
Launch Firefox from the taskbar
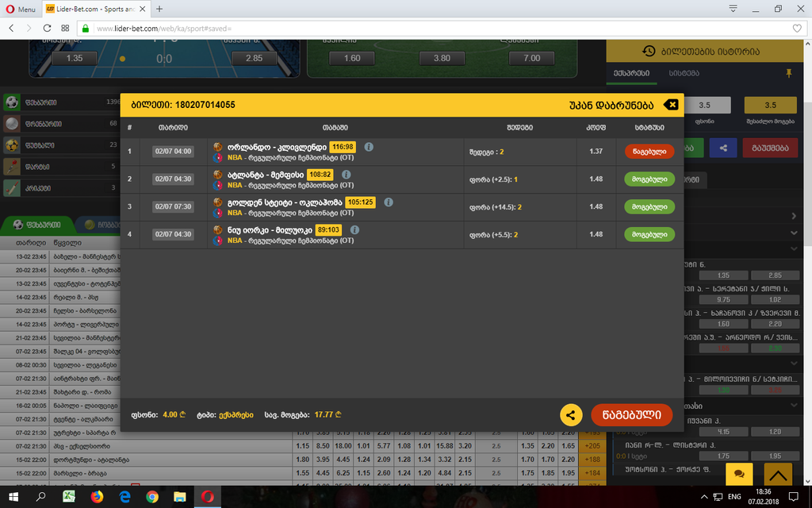pos(97,497)
